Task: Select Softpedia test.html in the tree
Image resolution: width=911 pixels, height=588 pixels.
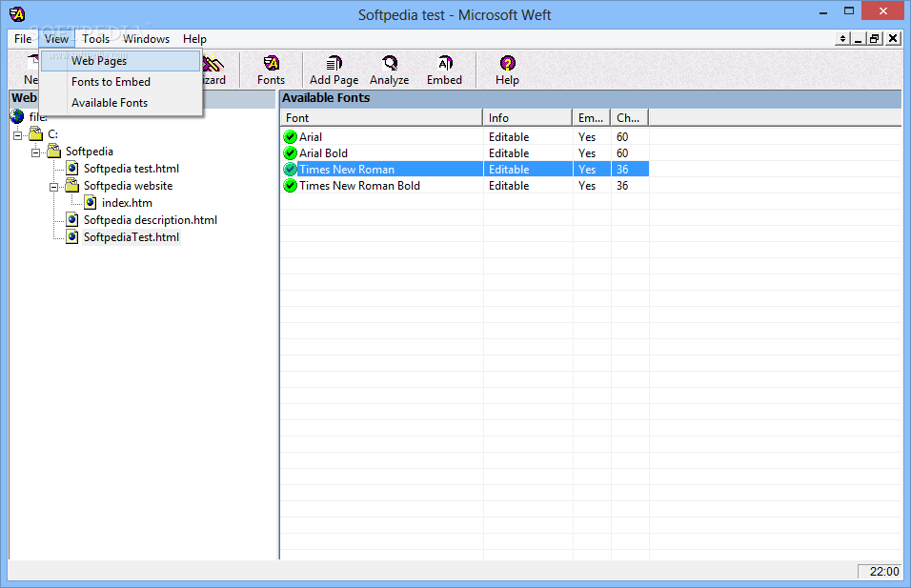Action: (132, 169)
